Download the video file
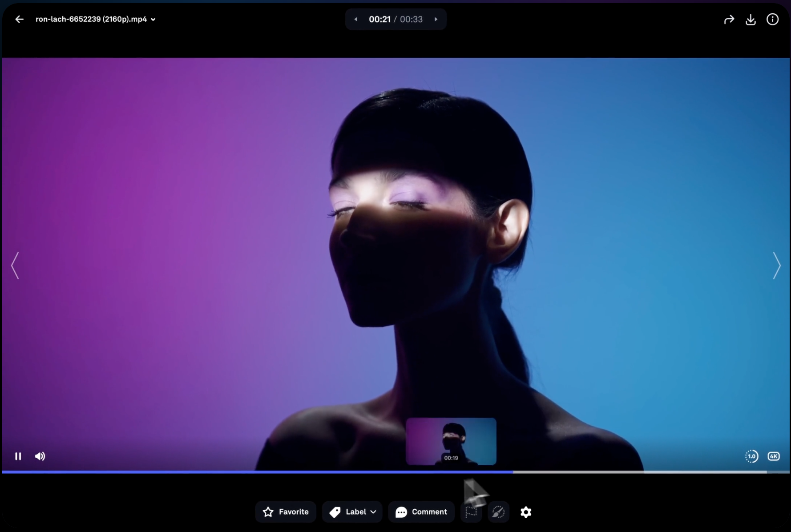This screenshot has height=532, width=791. [x=751, y=19]
